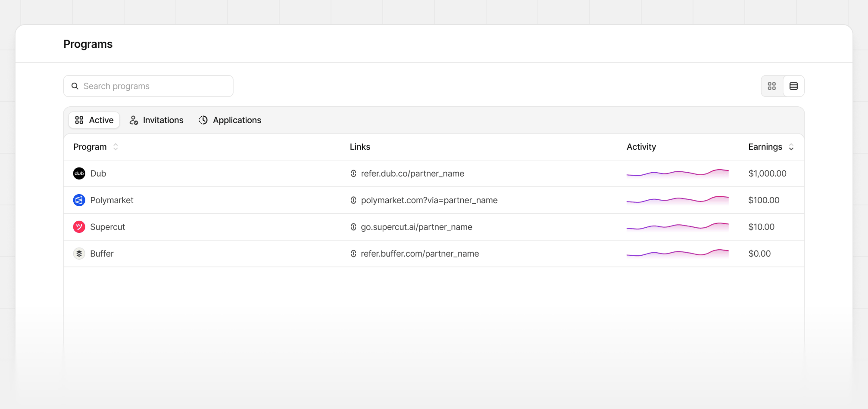
Task: Click the $0.00 earnings value
Action: coord(759,254)
